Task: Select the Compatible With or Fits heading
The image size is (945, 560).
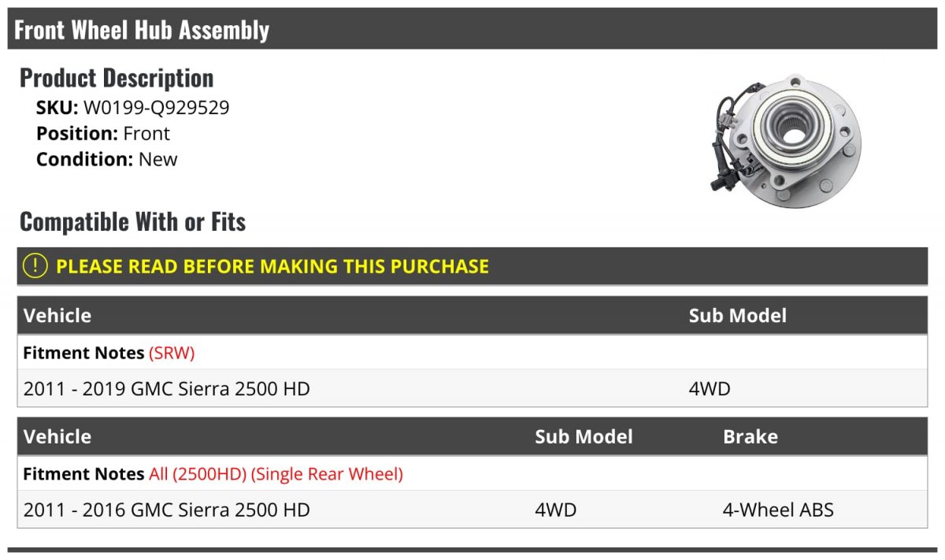Action: (x=132, y=222)
